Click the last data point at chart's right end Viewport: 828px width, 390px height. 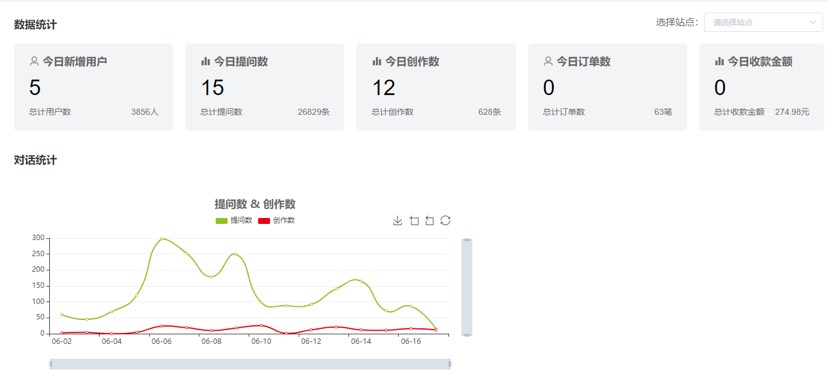pos(436,329)
